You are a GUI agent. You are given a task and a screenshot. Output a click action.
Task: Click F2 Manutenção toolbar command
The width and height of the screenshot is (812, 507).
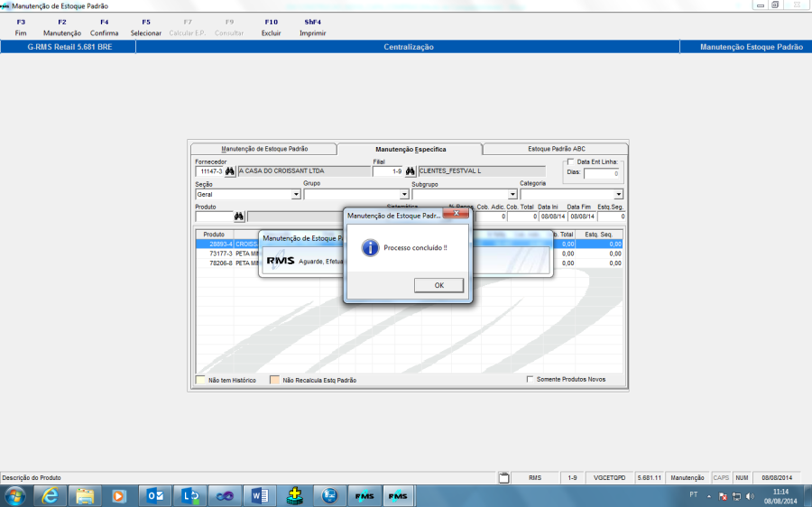click(62, 27)
